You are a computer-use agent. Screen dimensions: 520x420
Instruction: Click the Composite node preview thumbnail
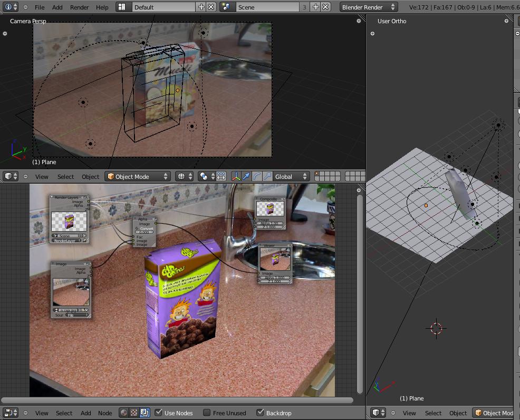click(x=270, y=208)
